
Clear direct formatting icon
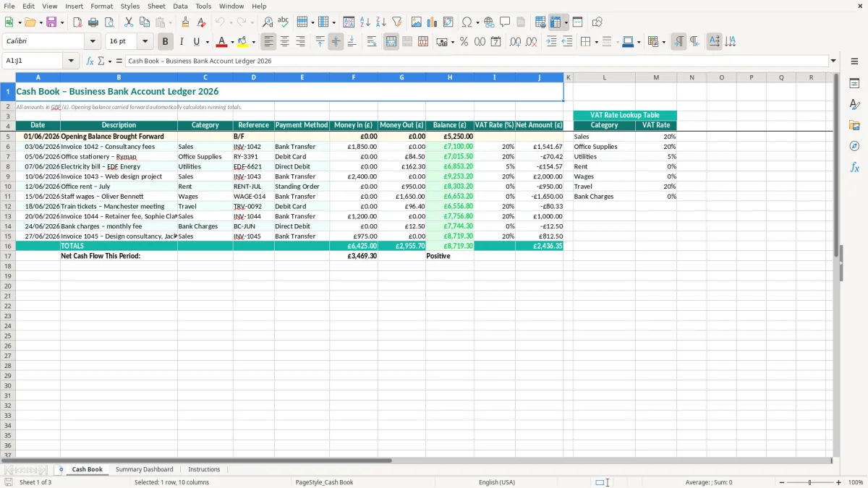(x=202, y=22)
